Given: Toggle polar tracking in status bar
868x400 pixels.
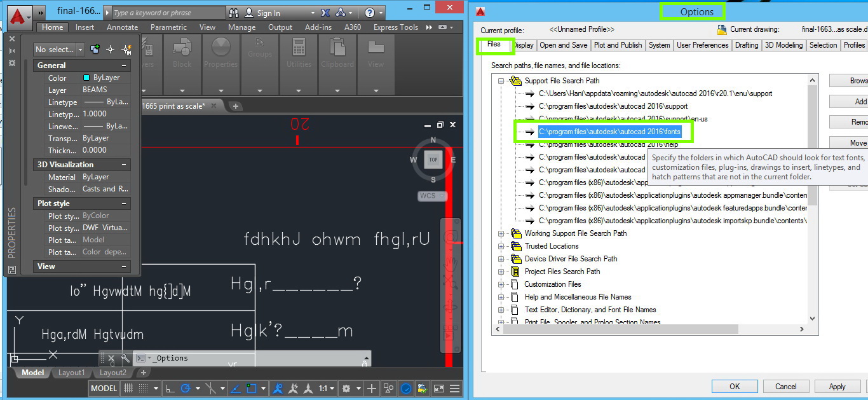Looking at the screenshot, I should pos(186,389).
